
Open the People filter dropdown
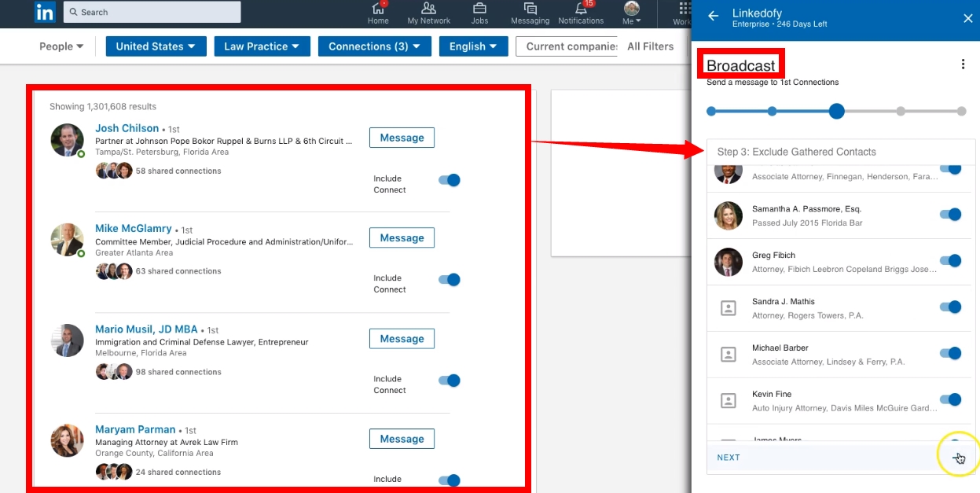61,46
